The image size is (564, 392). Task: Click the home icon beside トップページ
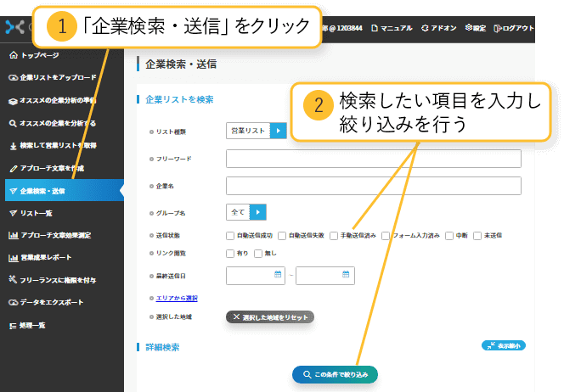pyautogui.click(x=14, y=55)
